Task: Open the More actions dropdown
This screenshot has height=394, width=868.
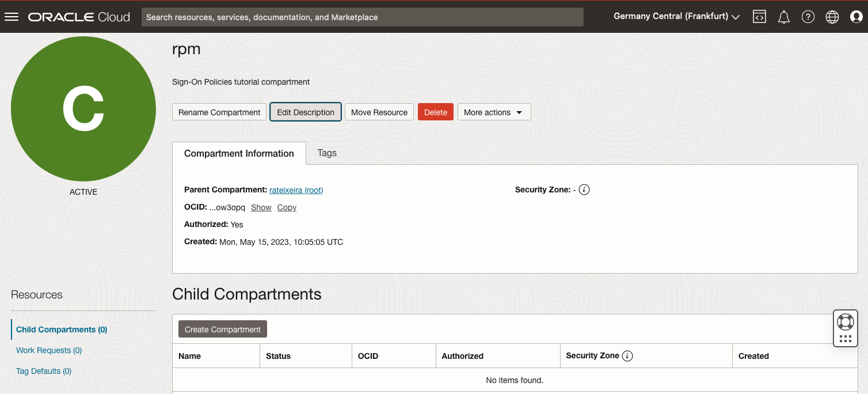Action: [x=494, y=112]
